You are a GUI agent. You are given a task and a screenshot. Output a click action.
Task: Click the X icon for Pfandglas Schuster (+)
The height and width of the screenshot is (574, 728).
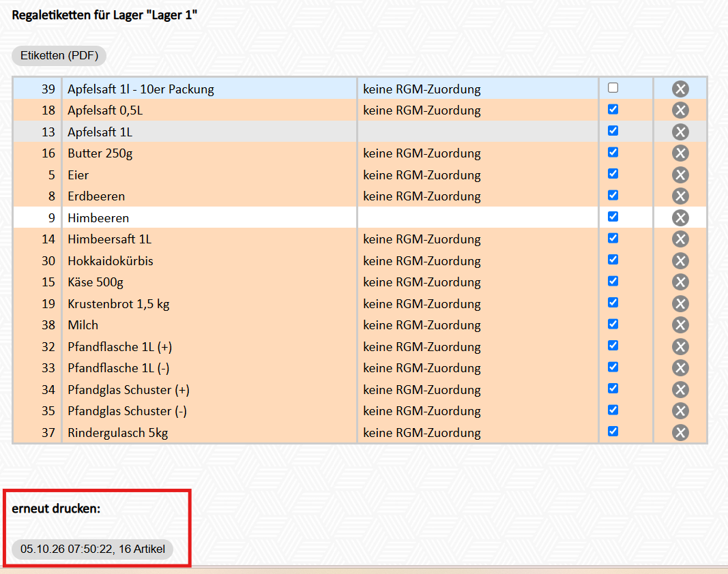(680, 390)
